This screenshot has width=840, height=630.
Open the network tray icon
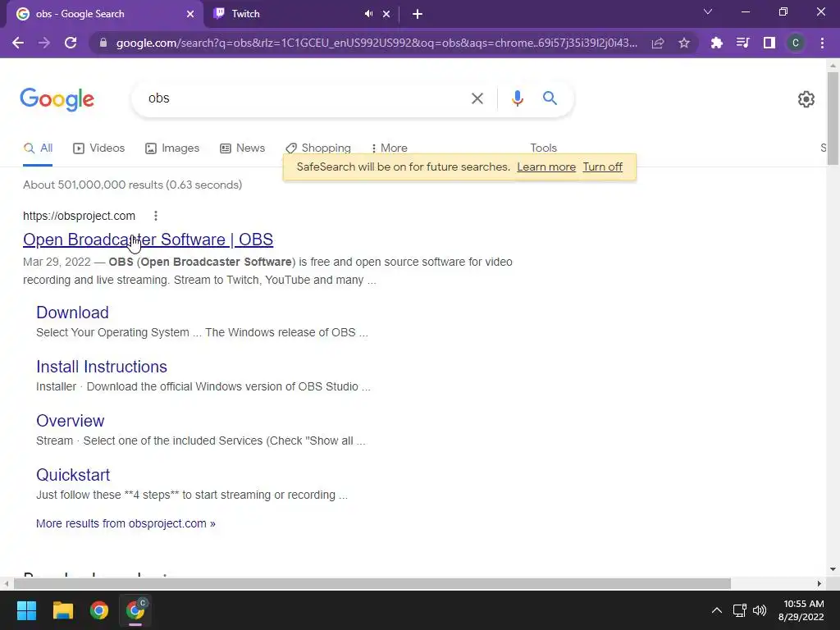coord(740,610)
